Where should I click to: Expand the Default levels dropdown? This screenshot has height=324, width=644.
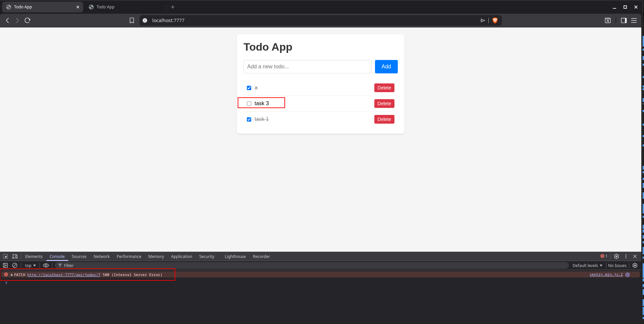click(x=587, y=265)
